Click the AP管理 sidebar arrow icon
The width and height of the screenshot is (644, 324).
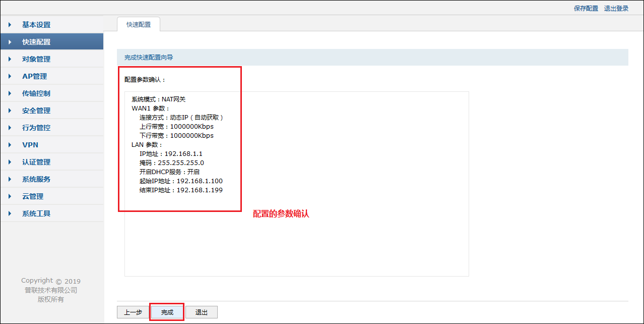(x=10, y=76)
